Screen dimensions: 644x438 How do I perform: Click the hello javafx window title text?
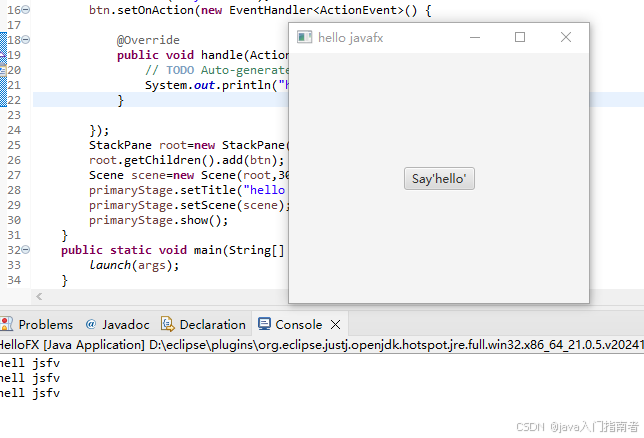(x=351, y=38)
